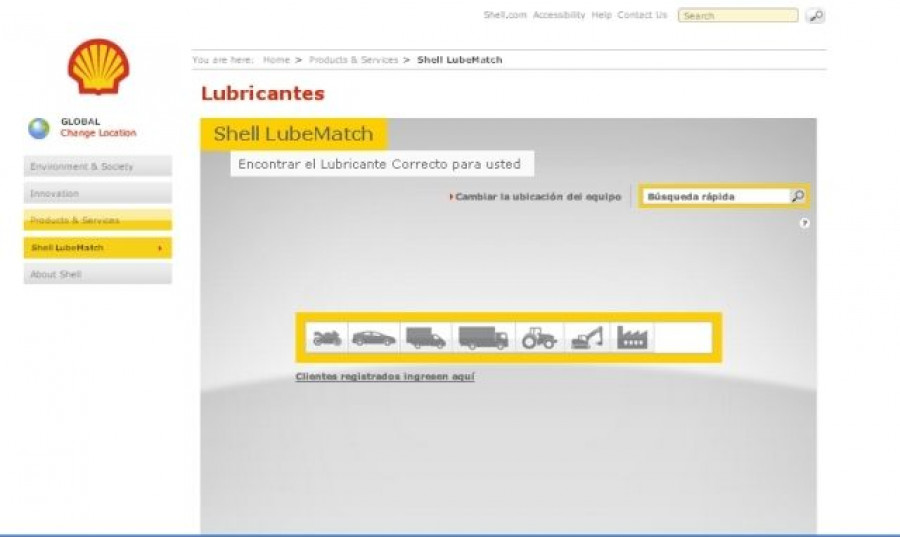The image size is (900, 537).
Task: Click the Shell pecten logo
Action: click(x=99, y=67)
